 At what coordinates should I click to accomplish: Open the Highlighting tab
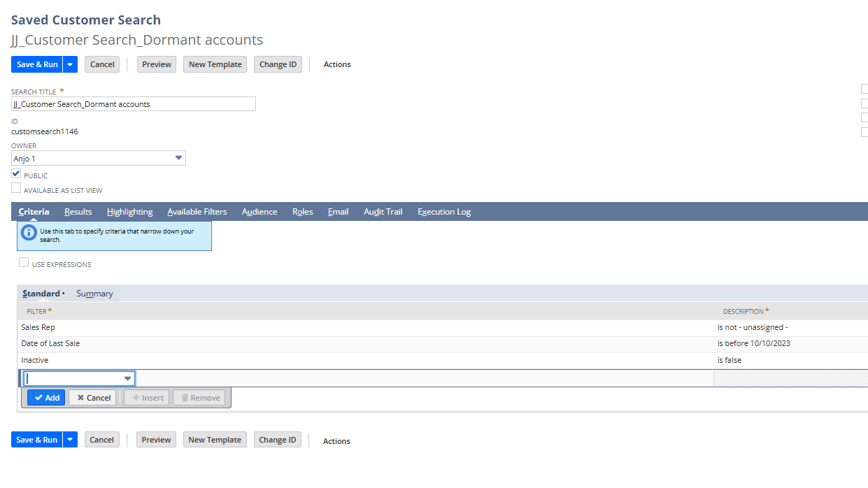tap(129, 212)
